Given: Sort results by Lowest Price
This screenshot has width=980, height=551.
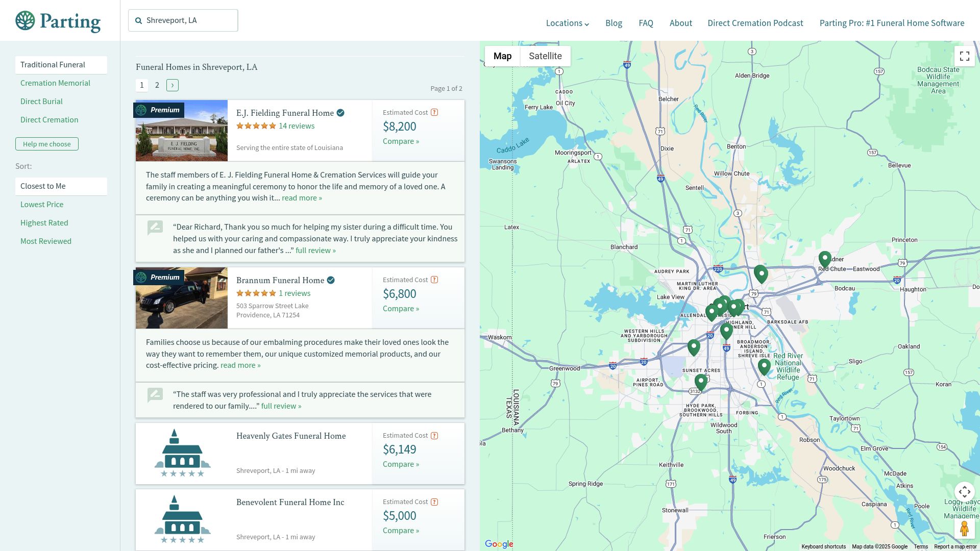Looking at the screenshot, I should 42,204.
